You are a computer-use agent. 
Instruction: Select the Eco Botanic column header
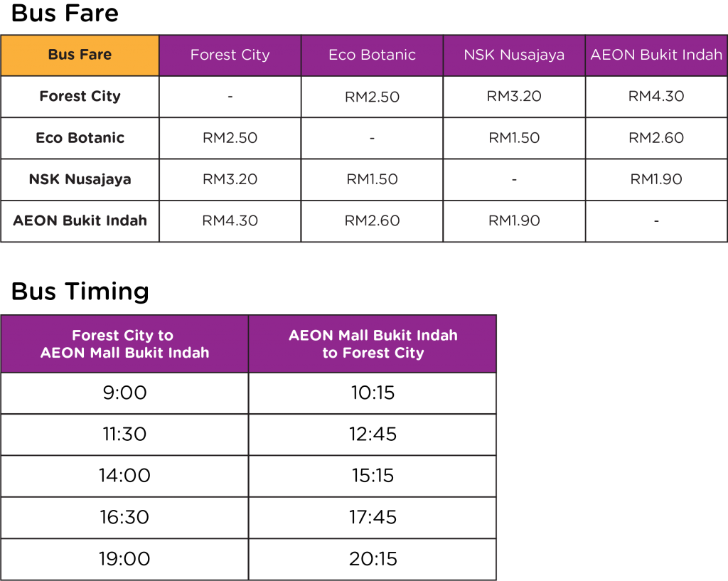pos(372,55)
